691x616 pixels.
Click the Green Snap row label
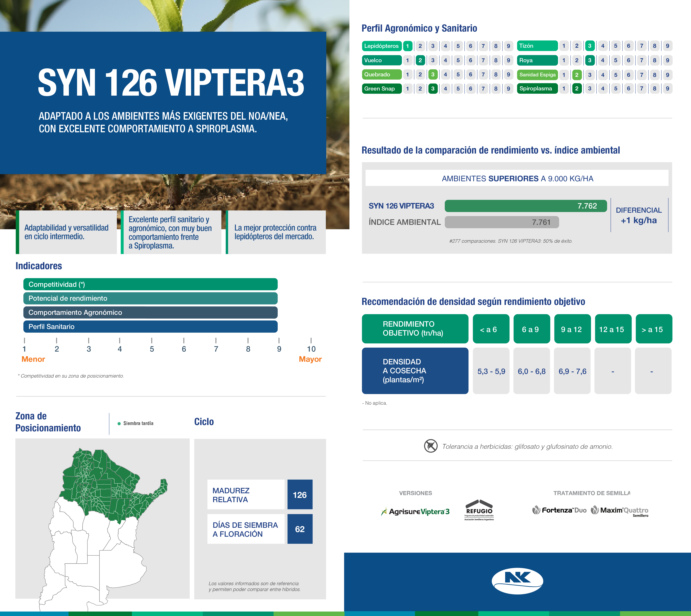click(382, 89)
